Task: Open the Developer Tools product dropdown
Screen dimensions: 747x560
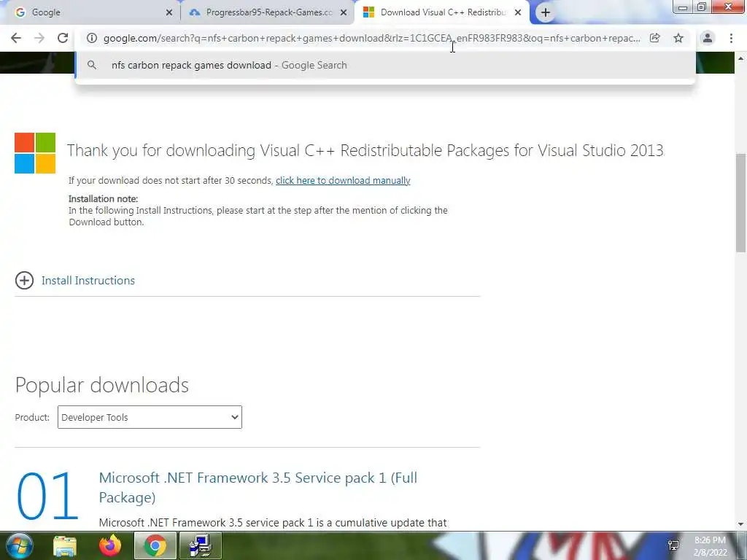Action: tap(150, 417)
